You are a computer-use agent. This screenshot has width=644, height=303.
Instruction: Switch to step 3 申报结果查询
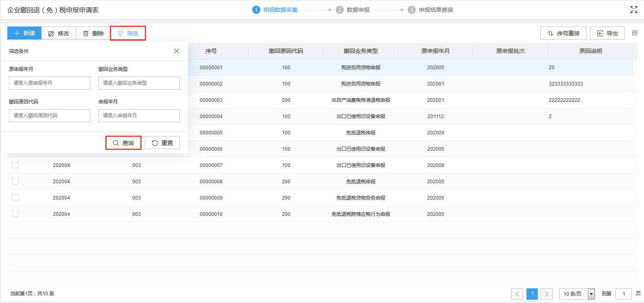click(430, 10)
